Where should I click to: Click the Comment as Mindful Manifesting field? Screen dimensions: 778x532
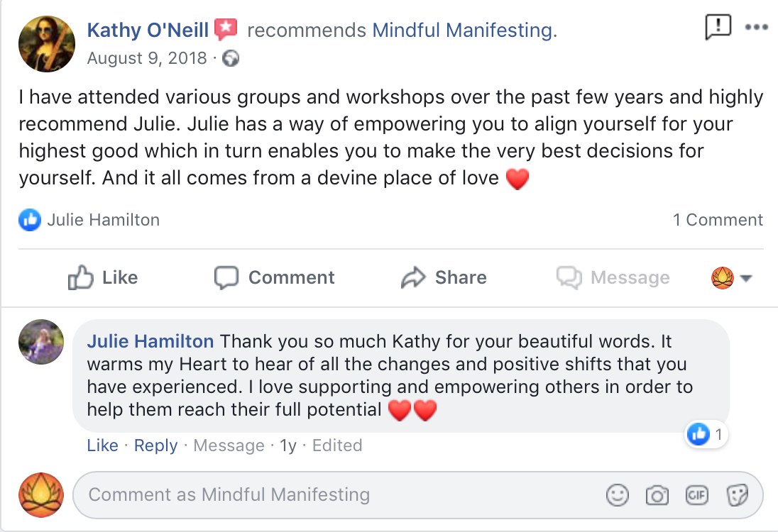[x=334, y=494]
